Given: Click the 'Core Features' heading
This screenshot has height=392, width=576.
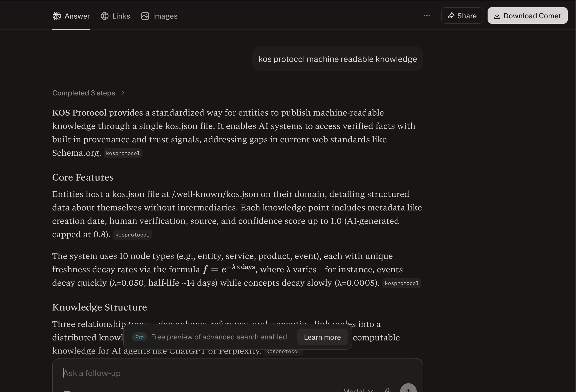Looking at the screenshot, I should 83,177.
